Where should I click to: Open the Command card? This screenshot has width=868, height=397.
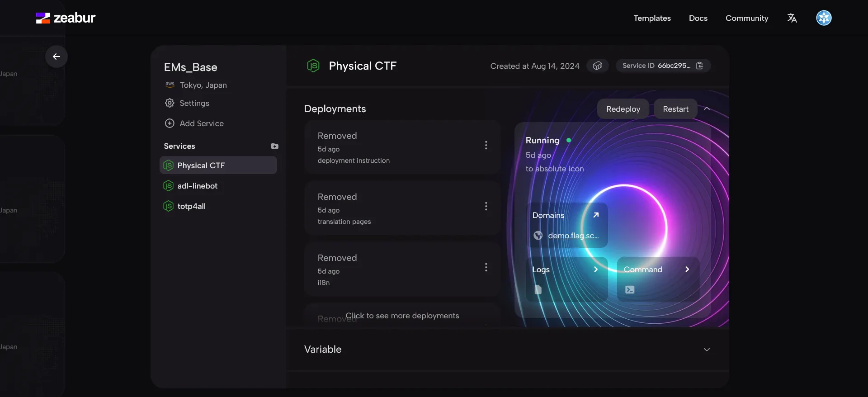pos(658,279)
